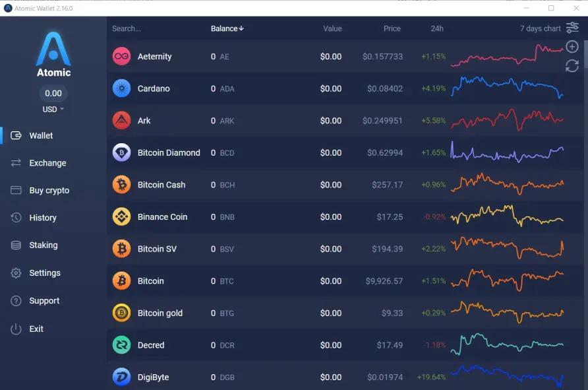This screenshot has height=390, width=588.
Task: Click the Wallet sidebar icon
Action: [x=16, y=135]
